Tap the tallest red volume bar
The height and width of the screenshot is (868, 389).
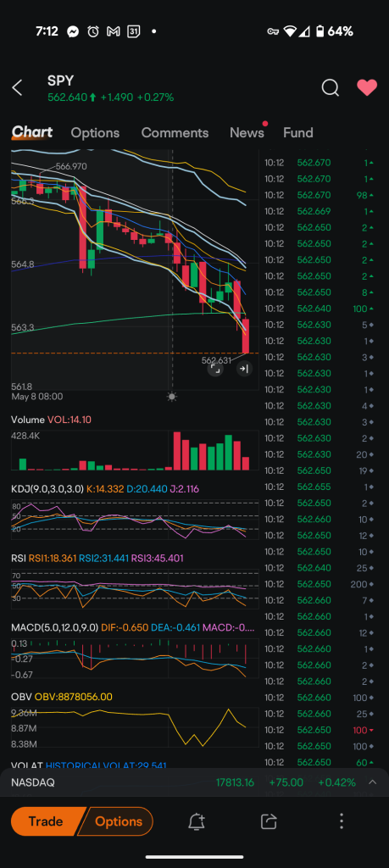177,451
